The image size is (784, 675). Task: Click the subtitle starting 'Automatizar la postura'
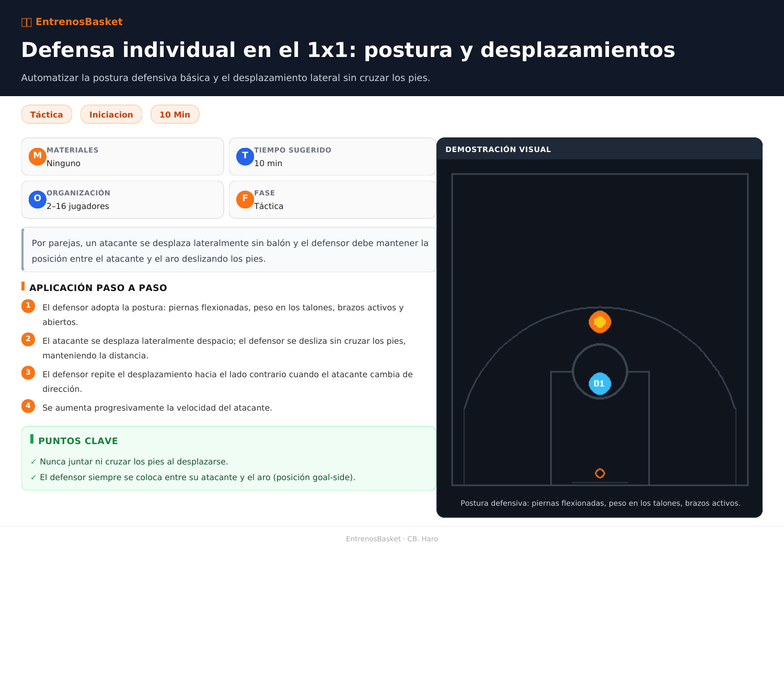tap(226, 78)
